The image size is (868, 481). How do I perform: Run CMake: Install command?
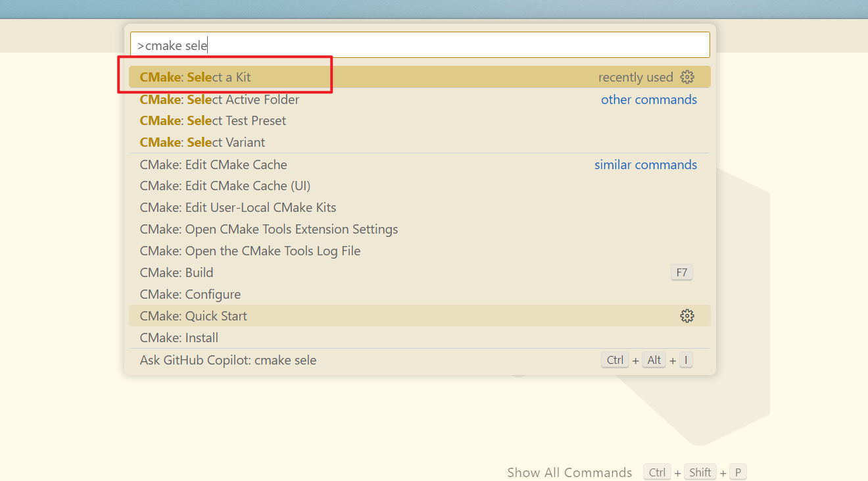click(x=420, y=338)
